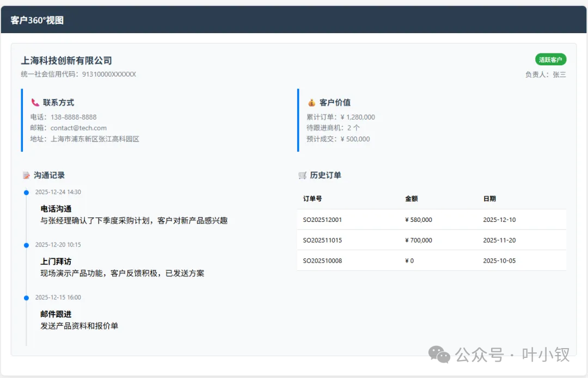Click the 客户价值 section heading

(335, 103)
